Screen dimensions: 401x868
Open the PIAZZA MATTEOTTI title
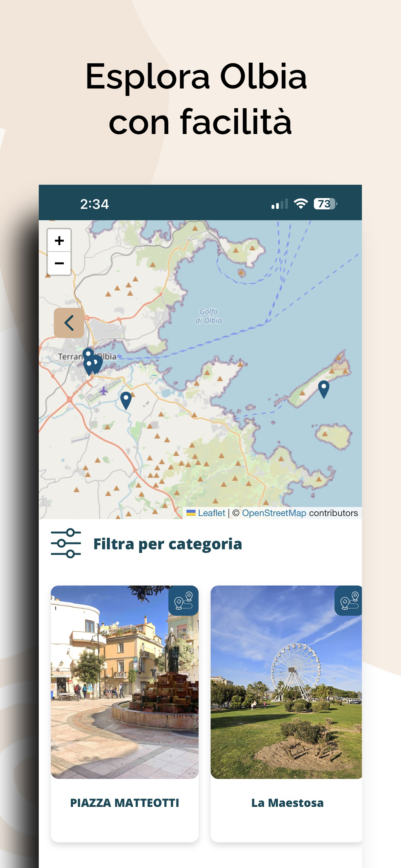coord(125,803)
